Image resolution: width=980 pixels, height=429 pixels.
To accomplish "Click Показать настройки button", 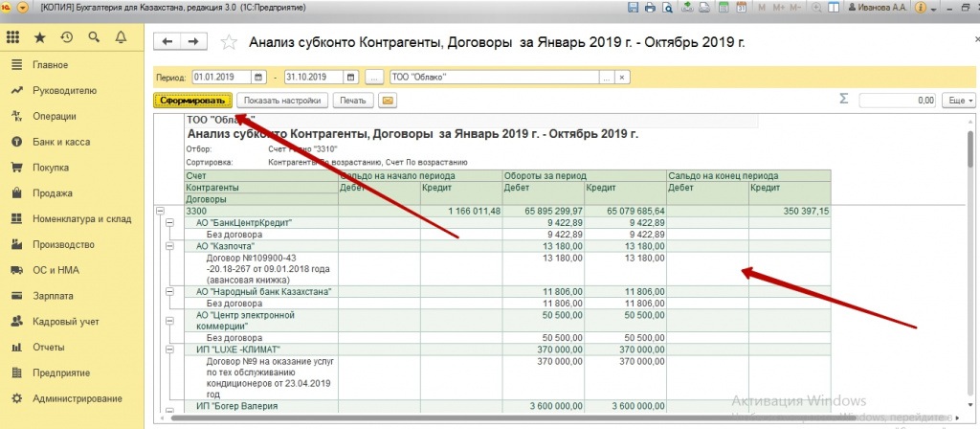I will (282, 100).
